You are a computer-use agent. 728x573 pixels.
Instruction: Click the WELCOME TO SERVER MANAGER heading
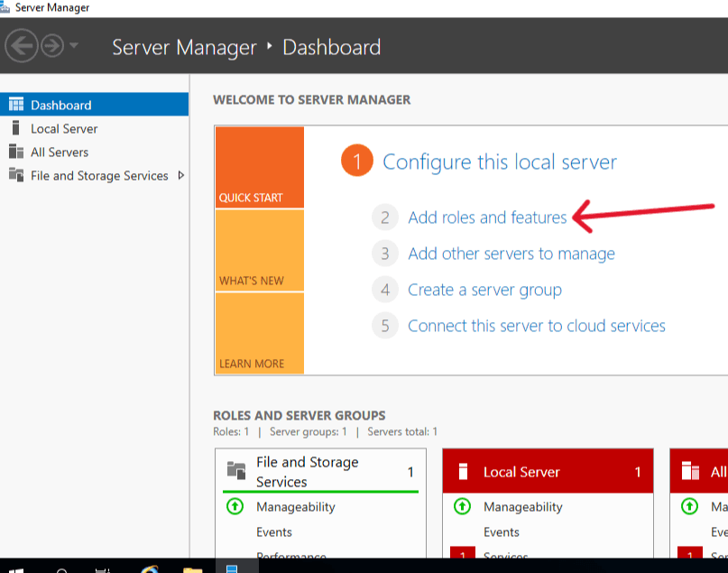311,100
